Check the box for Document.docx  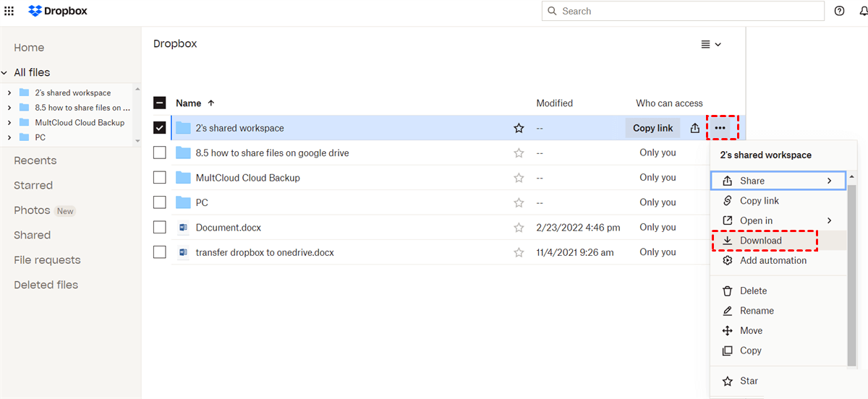(x=160, y=228)
